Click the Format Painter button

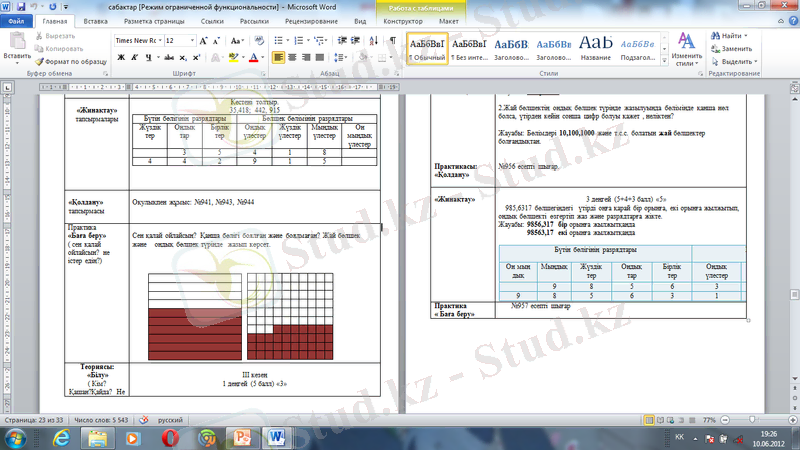pyautogui.click(x=70, y=61)
